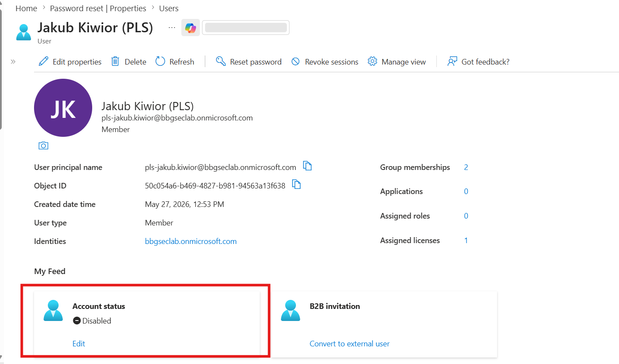
Task: Click the Jakub Kiwior (PLS) page title
Action: point(95,28)
